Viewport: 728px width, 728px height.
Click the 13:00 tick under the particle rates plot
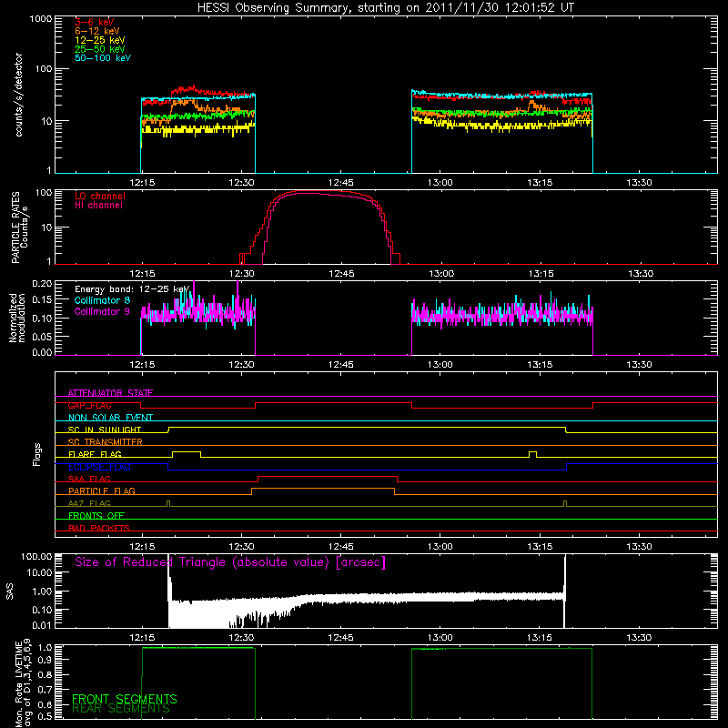click(441, 274)
